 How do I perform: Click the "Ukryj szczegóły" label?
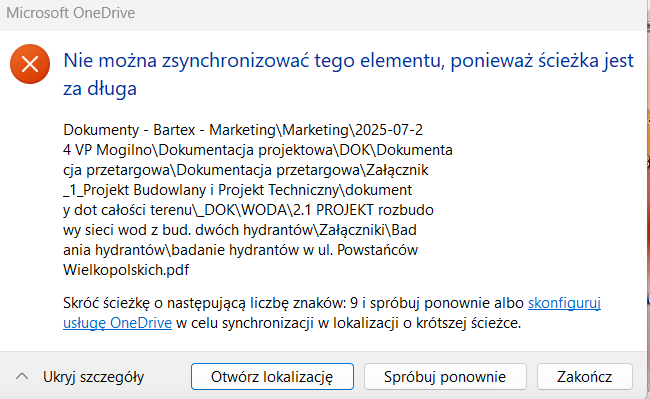coord(94,377)
